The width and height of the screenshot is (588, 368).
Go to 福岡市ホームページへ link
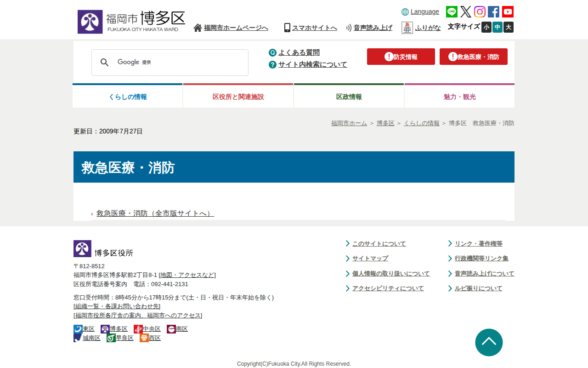(236, 28)
